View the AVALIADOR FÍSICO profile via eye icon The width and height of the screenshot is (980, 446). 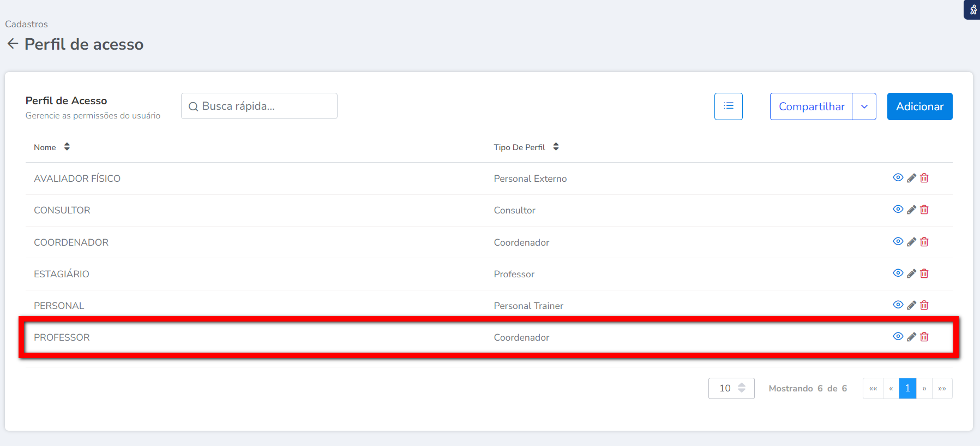[898, 177]
